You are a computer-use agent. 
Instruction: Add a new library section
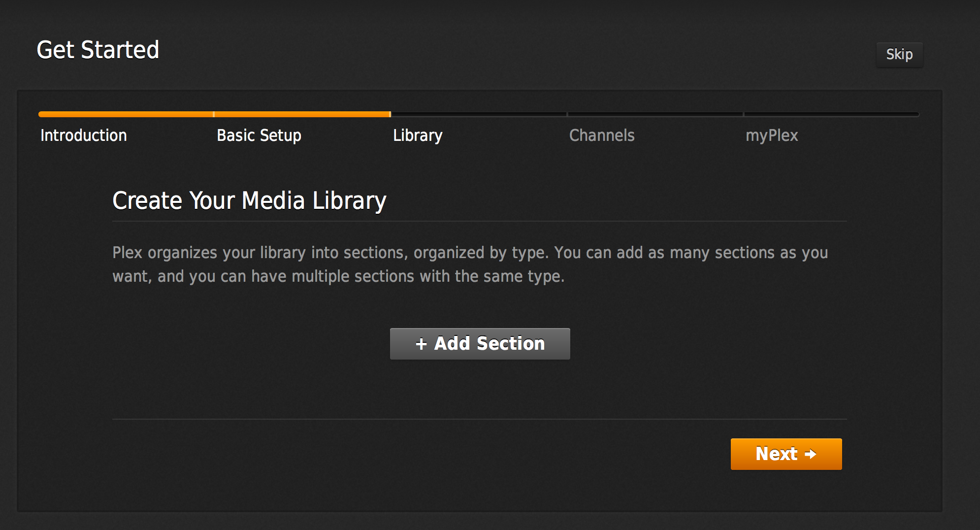pos(480,344)
